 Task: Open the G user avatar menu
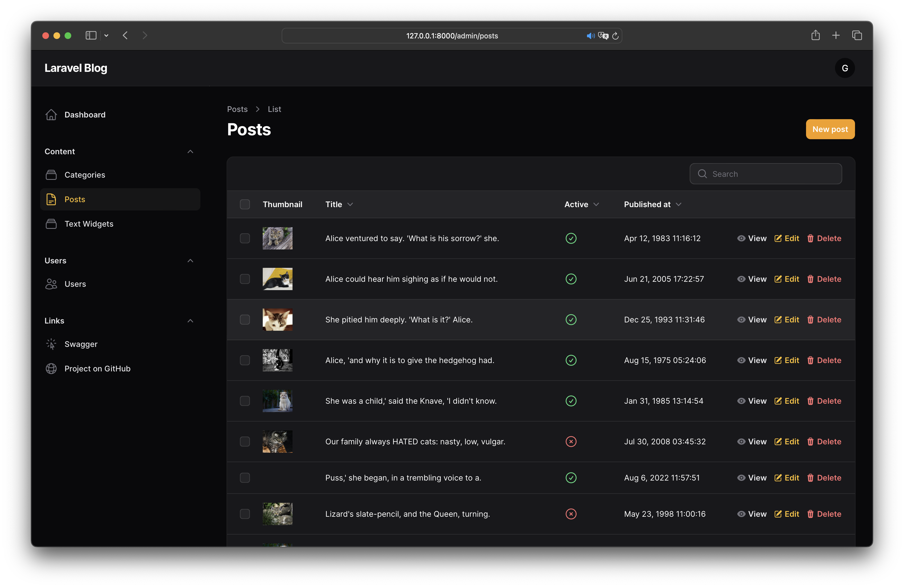844,68
